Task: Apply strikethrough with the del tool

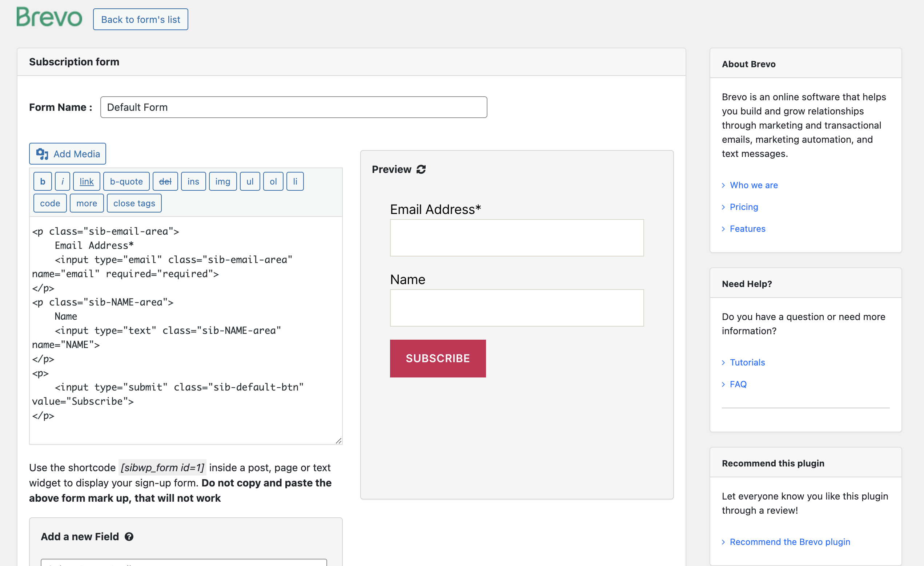Action: [x=165, y=181]
